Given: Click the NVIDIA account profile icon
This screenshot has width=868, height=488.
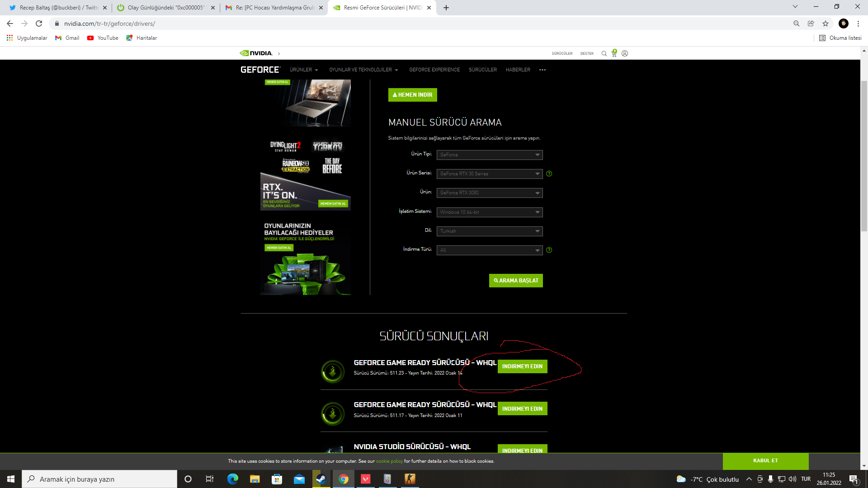Looking at the screenshot, I should pos(625,53).
